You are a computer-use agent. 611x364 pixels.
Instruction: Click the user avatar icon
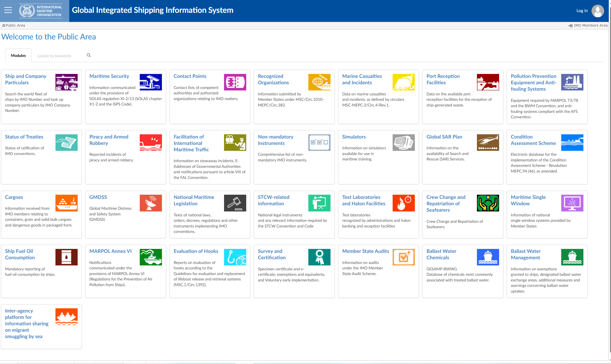tap(597, 11)
